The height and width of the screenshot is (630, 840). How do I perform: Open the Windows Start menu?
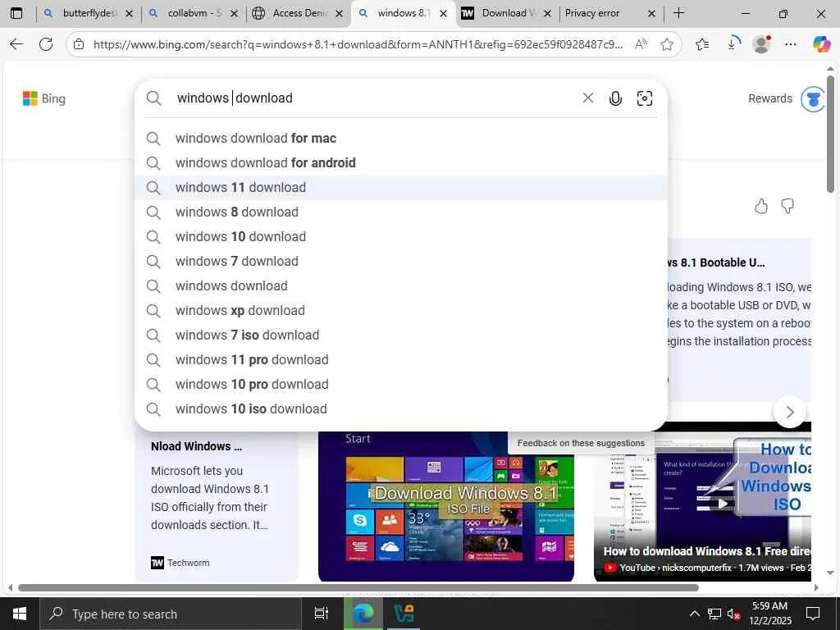pyautogui.click(x=20, y=614)
